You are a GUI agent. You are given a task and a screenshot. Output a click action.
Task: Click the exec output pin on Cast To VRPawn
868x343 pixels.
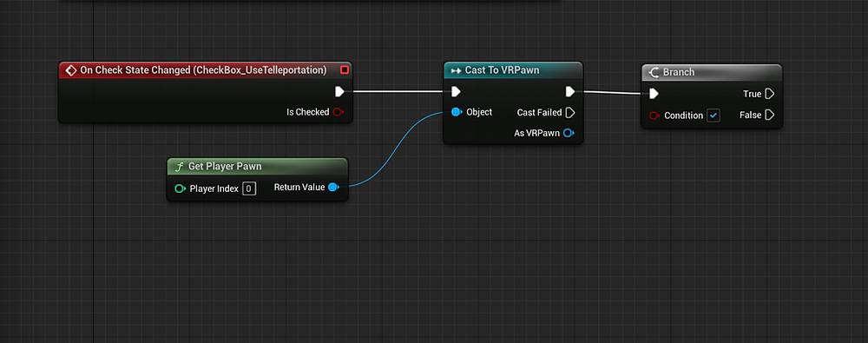pos(570,91)
